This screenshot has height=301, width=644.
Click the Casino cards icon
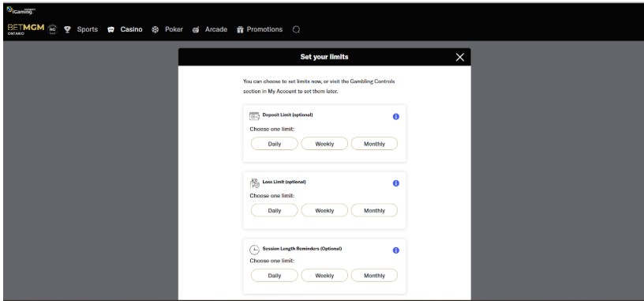click(111, 29)
